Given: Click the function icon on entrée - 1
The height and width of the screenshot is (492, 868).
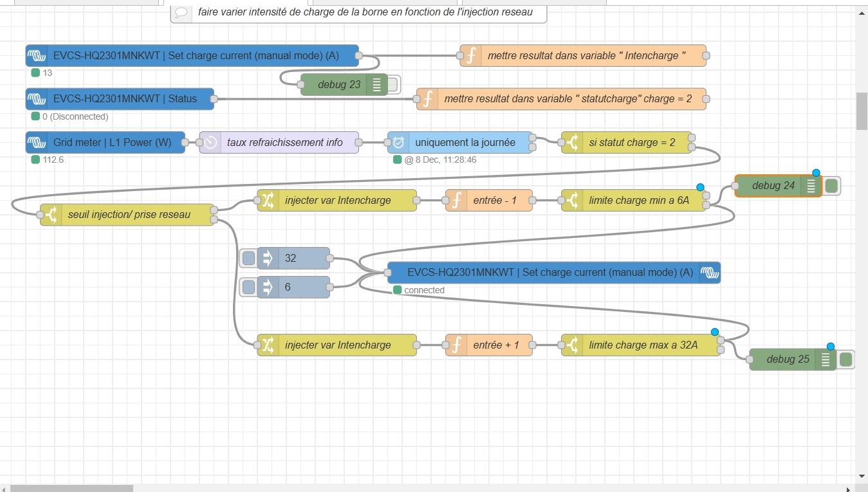Looking at the screenshot, I should pyautogui.click(x=456, y=201).
